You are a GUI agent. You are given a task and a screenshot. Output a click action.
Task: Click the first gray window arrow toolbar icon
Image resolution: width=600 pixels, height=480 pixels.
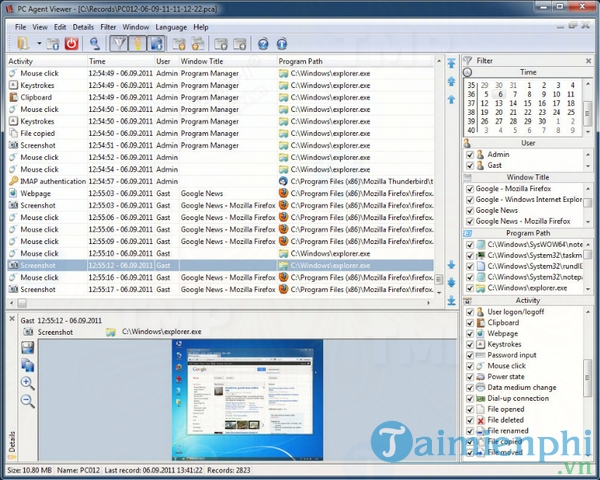point(221,44)
